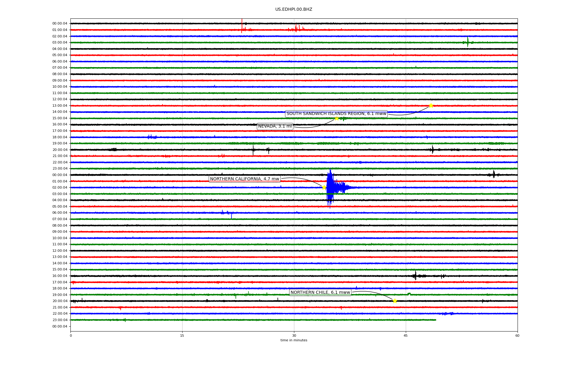Click the x-axis tick label 60
This screenshot has width=588, height=368.
click(517, 335)
